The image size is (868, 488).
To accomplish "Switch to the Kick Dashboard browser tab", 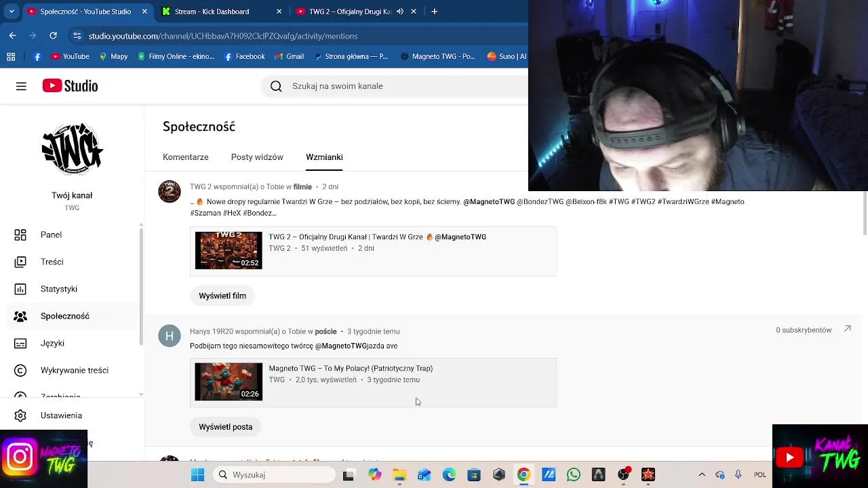I will click(x=222, y=12).
